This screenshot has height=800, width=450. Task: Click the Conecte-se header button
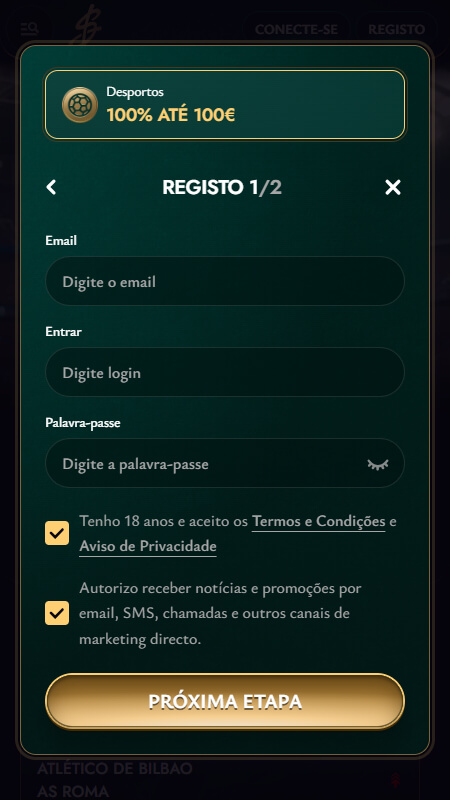(296, 29)
